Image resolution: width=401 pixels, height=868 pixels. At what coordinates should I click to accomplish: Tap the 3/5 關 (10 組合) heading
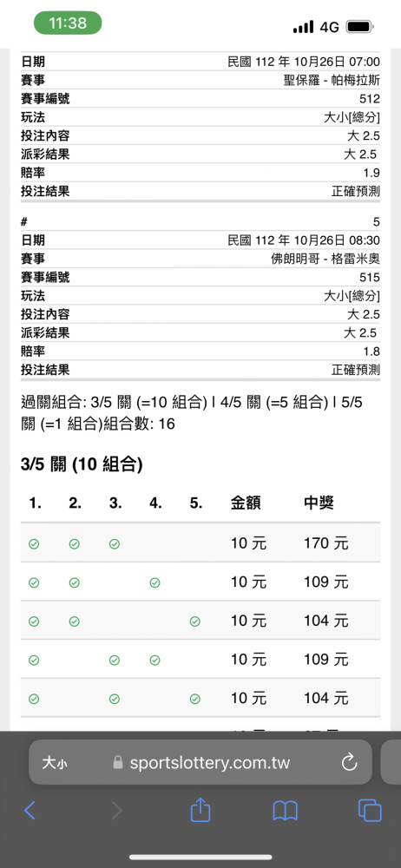tap(82, 465)
